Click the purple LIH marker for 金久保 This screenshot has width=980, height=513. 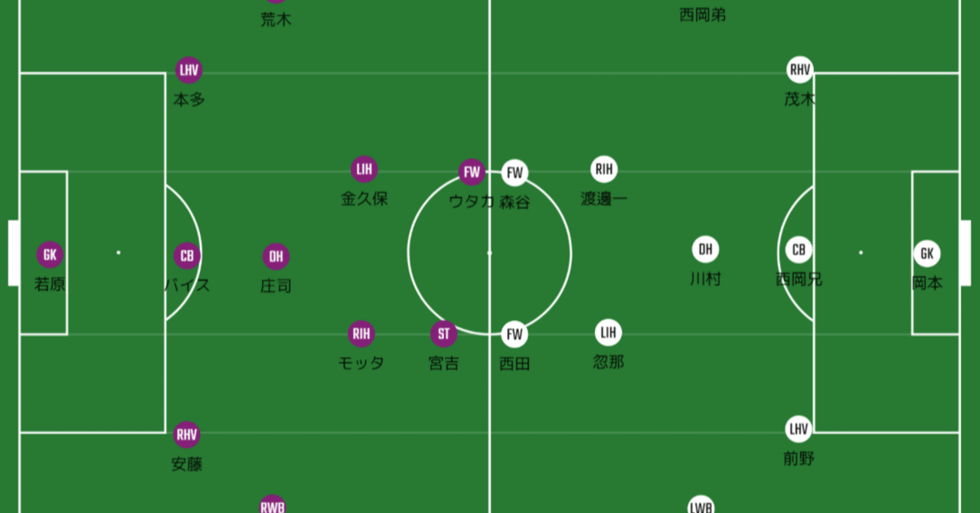click(x=364, y=169)
